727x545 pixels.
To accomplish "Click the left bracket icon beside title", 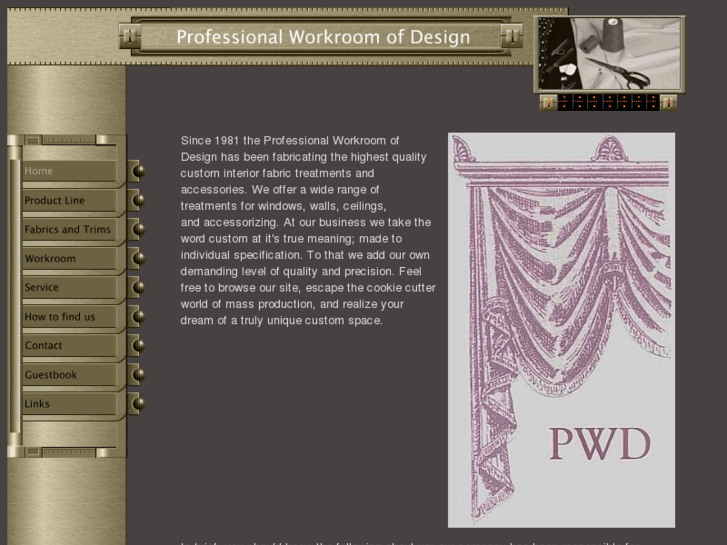I will coord(130,36).
